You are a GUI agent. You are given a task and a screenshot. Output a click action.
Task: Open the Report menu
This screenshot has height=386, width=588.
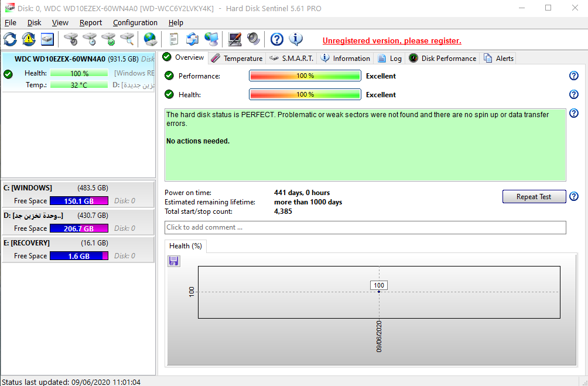pyautogui.click(x=91, y=22)
